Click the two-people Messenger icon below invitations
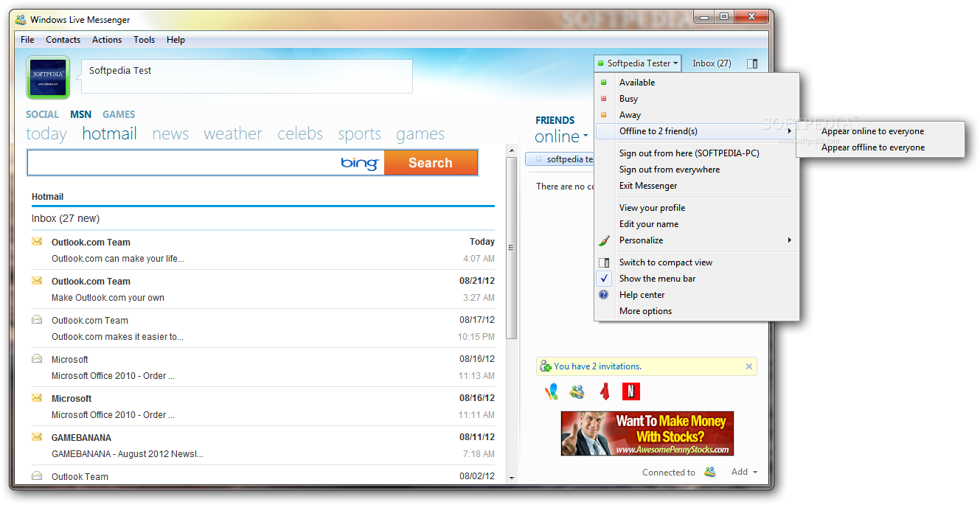The image size is (980, 505). (577, 391)
